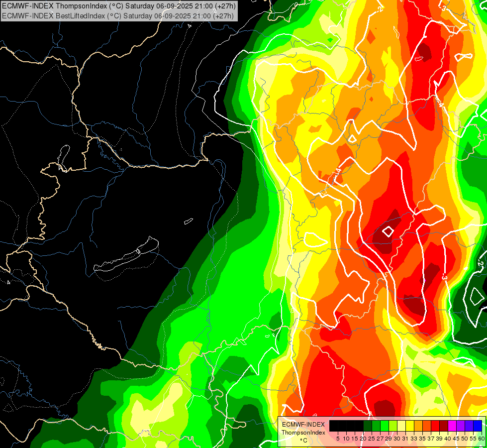Click the ECMWF-INDEX label inside the legend box
The image size is (487, 448).
click(303, 425)
